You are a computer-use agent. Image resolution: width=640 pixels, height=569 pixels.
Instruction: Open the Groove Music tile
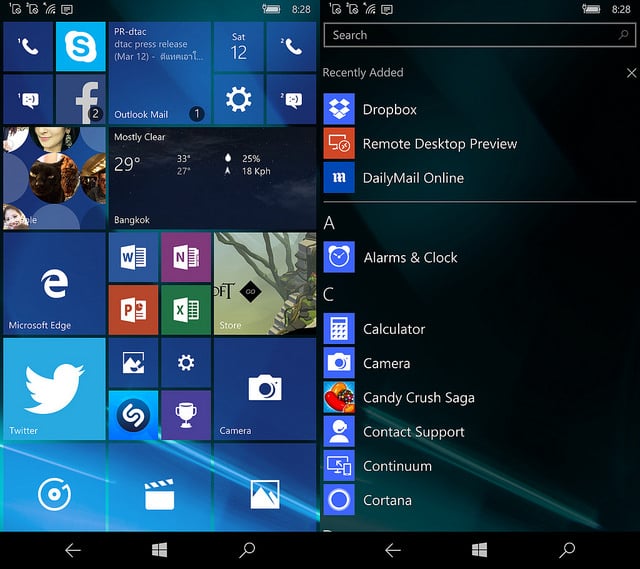[x=54, y=487]
